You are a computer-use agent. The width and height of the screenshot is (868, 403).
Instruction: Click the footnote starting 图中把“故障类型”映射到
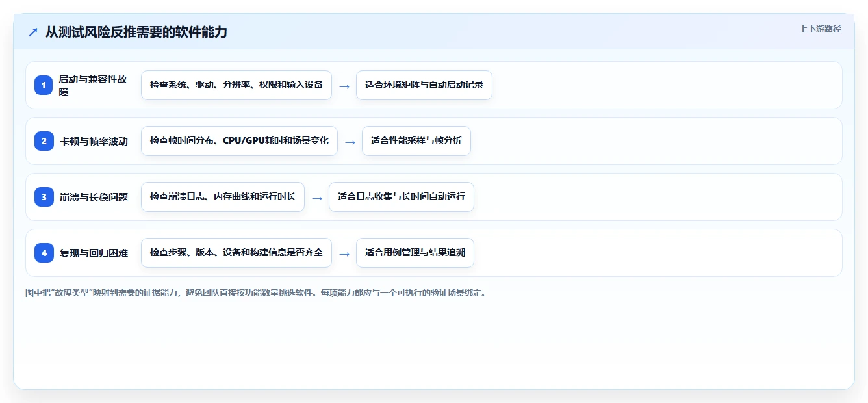(256, 292)
